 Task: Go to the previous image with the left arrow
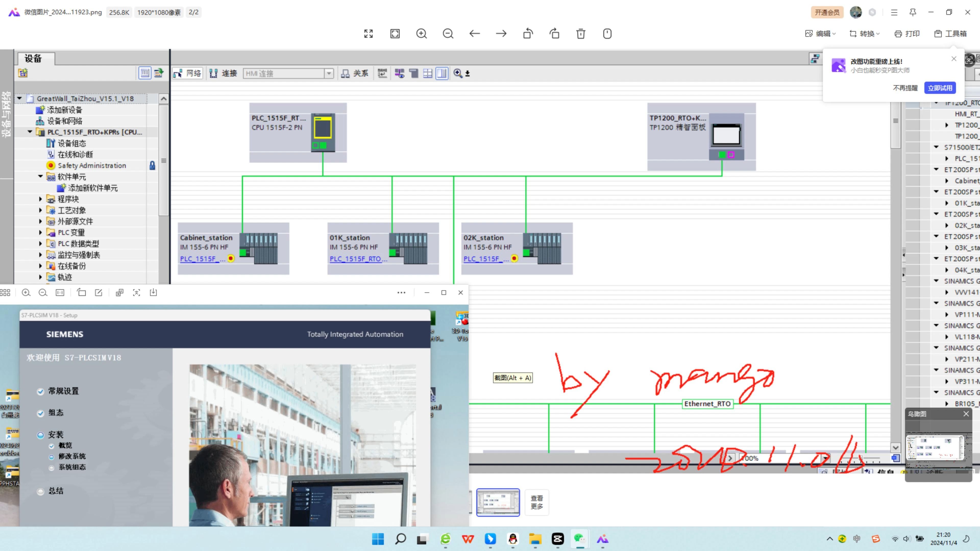[474, 33]
